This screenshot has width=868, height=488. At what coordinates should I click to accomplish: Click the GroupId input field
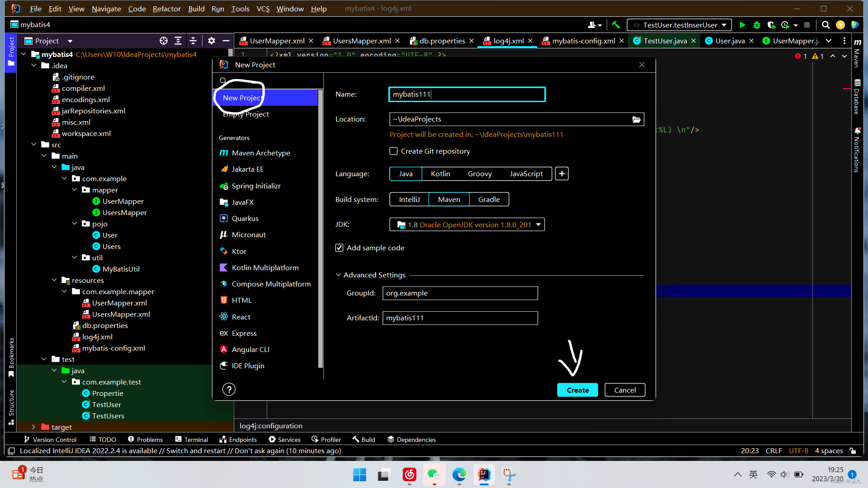pyautogui.click(x=460, y=293)
